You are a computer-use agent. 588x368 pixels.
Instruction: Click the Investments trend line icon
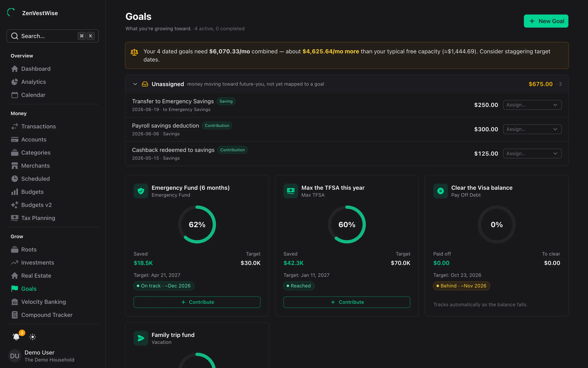click(x=14, y=263)
